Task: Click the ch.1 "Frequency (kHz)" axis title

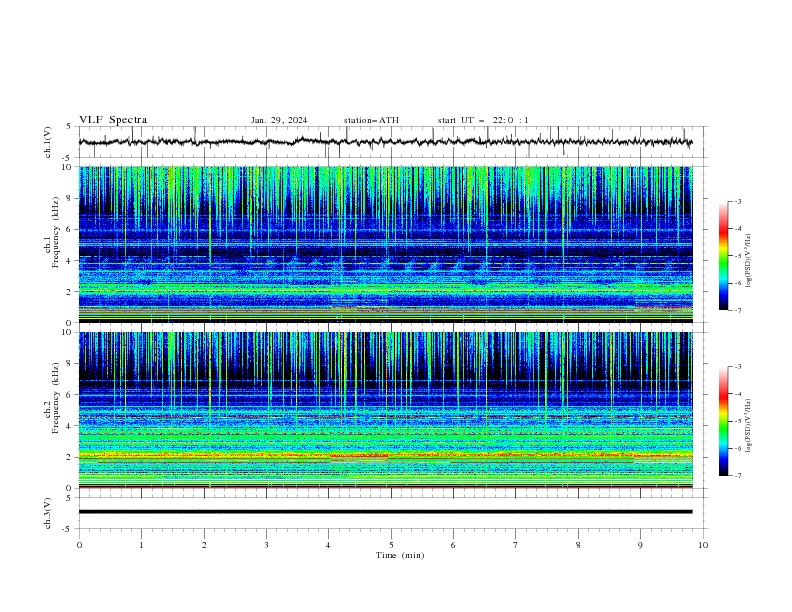Action: coord(56,234)
